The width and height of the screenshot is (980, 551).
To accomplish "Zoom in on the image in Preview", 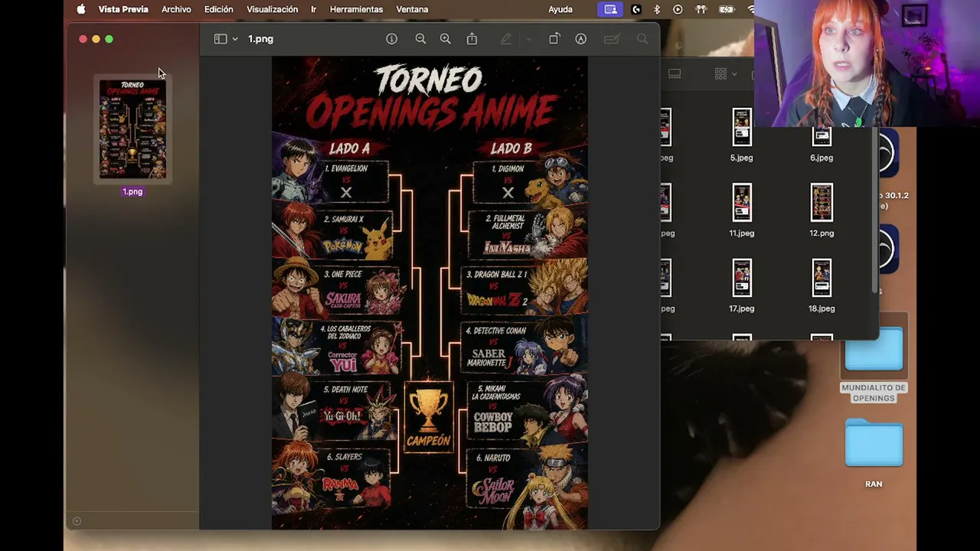I will click(446, 39).
